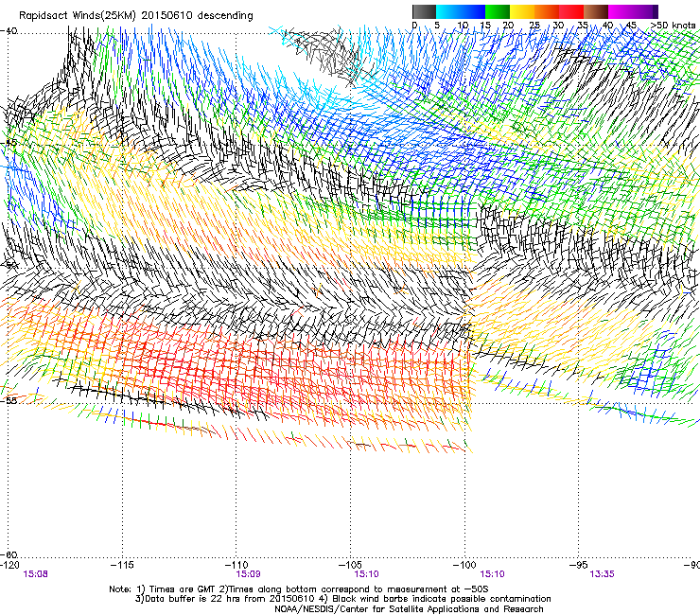Click the legend number 25 label
This screenshot has height=615, width=700.
pyautogui.click(x=534, y=26)
